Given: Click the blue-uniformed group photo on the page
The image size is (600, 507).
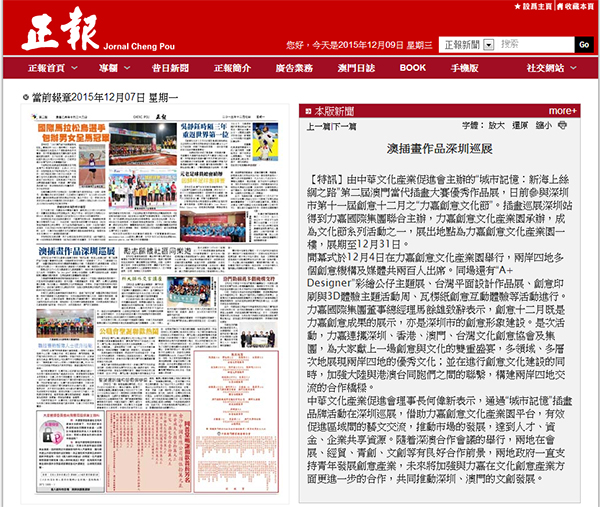Looking at the screenshot, I should [x=213, y=227].
